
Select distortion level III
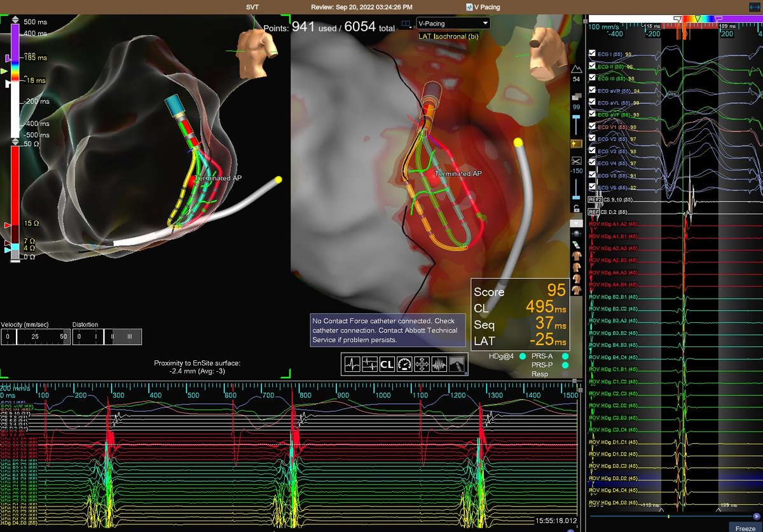point(130,337)
